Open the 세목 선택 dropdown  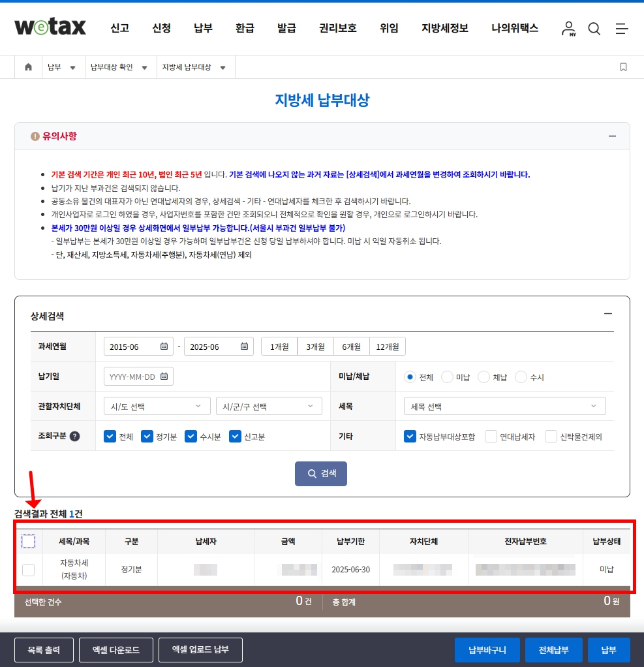tap(504, 406)
